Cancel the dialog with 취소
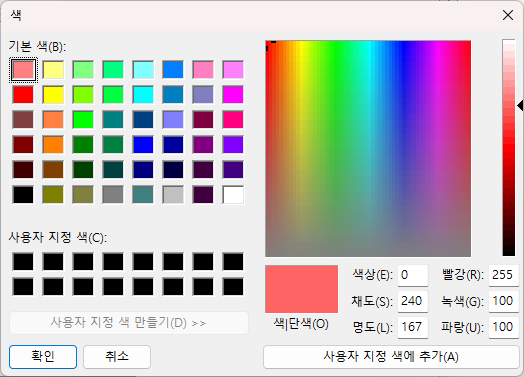 [x=117, y=357]
